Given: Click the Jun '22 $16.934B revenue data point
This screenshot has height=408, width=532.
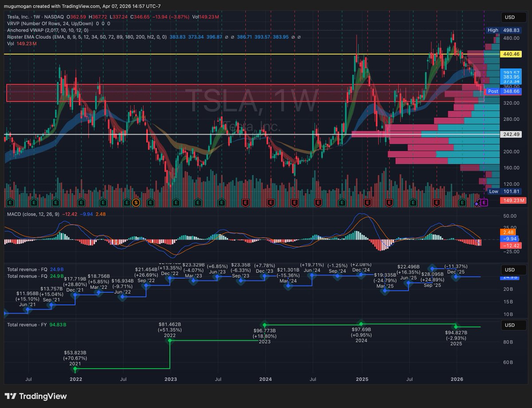Looking at the screenshot, I should pos(123,297).
